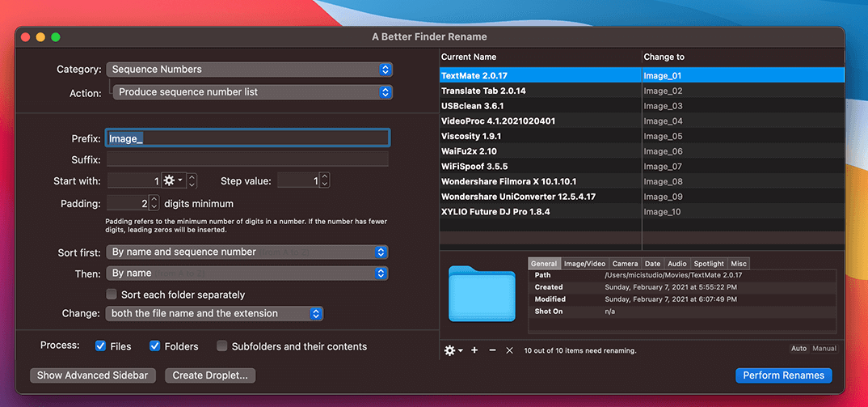Toggle the Folders checkbox
This screenshot has height=407, width=868.
point(155,346)
